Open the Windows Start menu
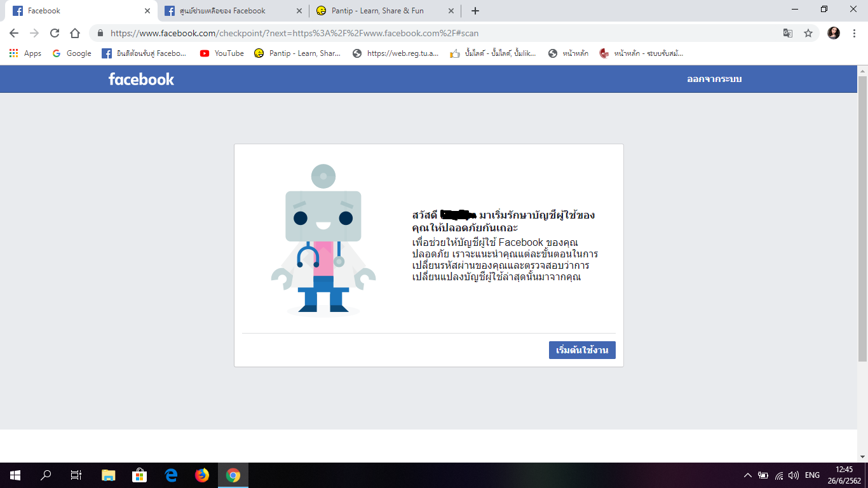This screenshot has width=868, height=488. [15, 475]
